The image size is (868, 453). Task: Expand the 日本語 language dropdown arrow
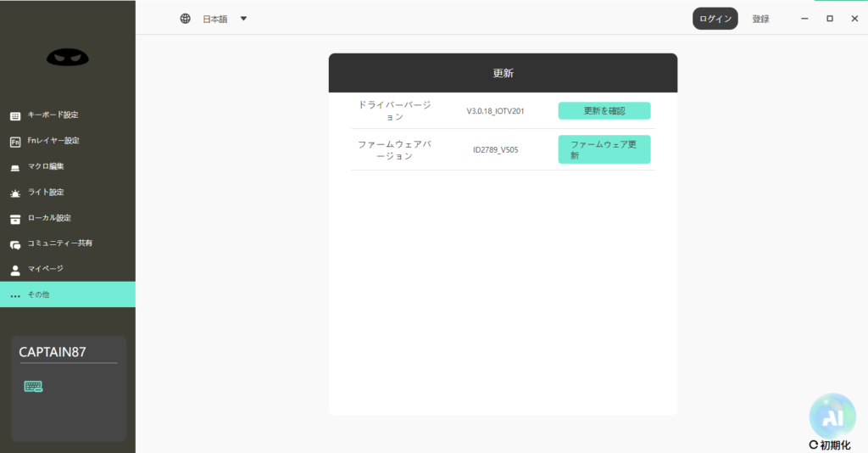[x=243, y=19]
